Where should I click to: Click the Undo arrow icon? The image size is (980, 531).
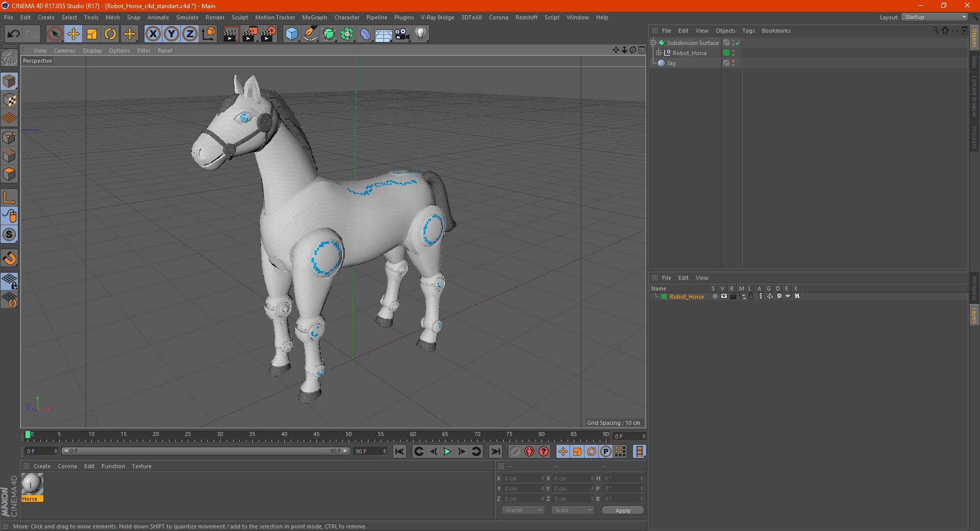coord(14,34)
